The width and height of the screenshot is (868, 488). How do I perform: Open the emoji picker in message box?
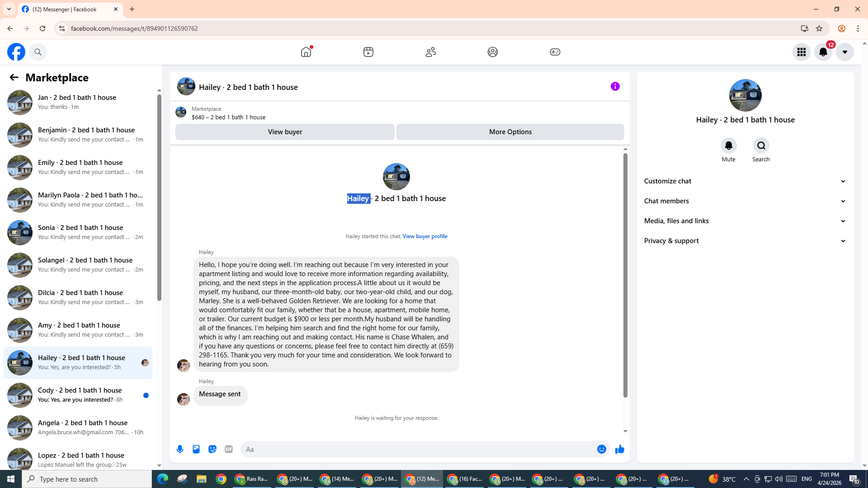pos(602,449)
